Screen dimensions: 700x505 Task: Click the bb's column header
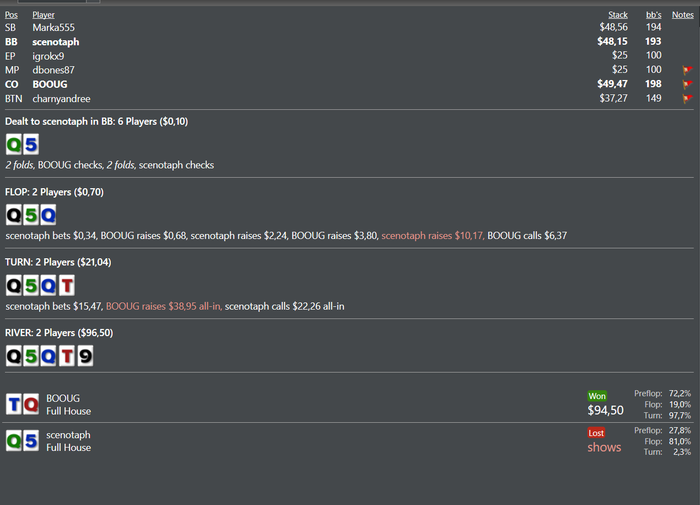pos(654,15)
